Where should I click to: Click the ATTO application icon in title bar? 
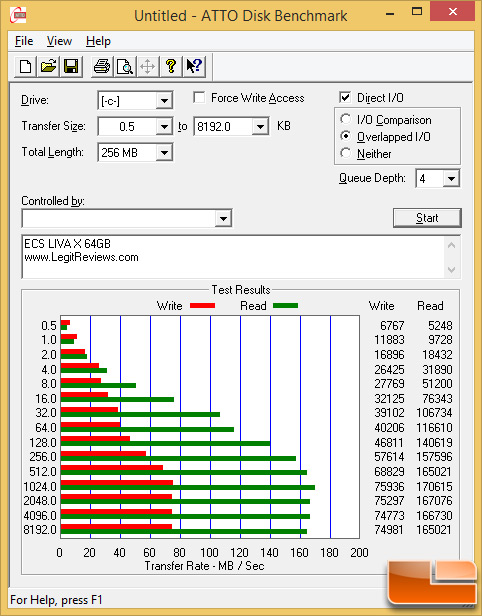pyautogui.click(x=18, y=15)
